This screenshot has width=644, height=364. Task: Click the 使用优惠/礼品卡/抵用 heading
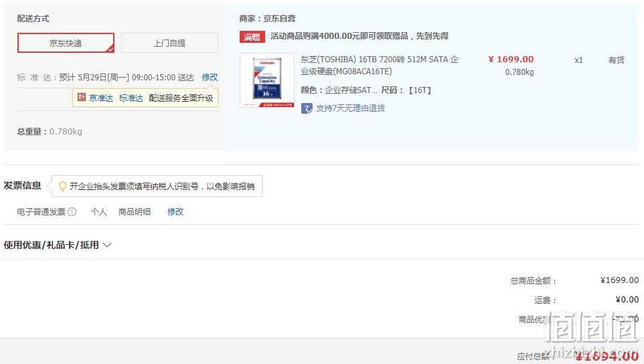pyautogui.click(x=52, y=245)
